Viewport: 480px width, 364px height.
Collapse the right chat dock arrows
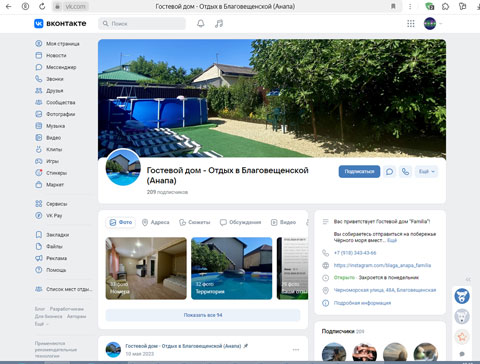click(468, 279)
